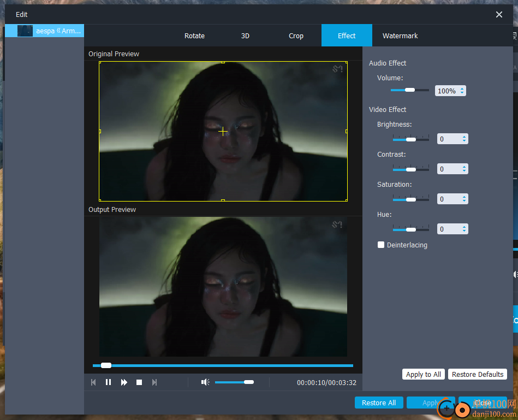
Task: Click the crop center crosshair in Original Preview
Action: point(223,132)
